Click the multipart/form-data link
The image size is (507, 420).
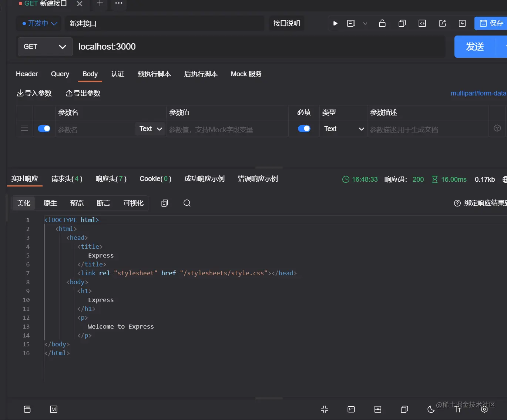[x=478, y=93]
